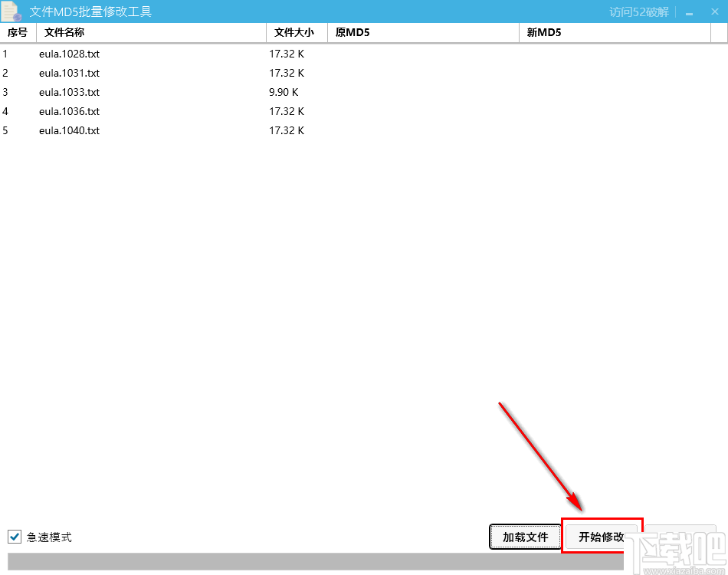
Task: Click the app document icon in title bar
Action: point(11,11)
